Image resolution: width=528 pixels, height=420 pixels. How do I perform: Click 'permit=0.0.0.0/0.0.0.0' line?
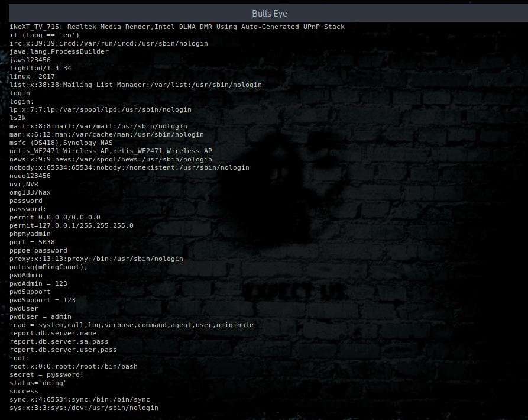coord(55,217)
